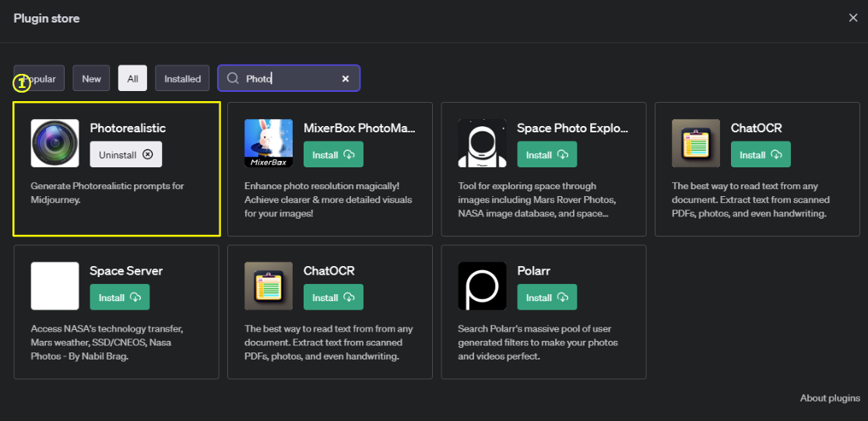The height and width of the screenshot is (421, 868).
Task: Install MixerBox PhotoMagic plugin
Action: (x=333, y=154)
